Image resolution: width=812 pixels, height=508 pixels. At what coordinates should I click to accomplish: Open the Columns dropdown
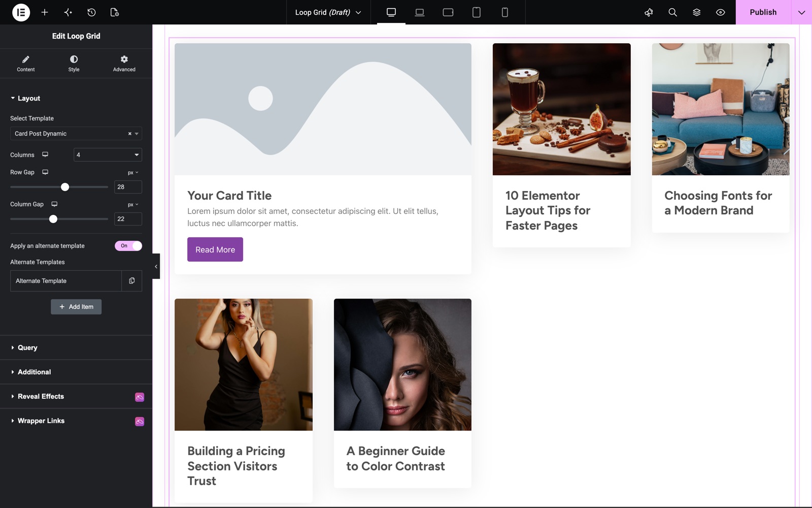pos(108,155)
